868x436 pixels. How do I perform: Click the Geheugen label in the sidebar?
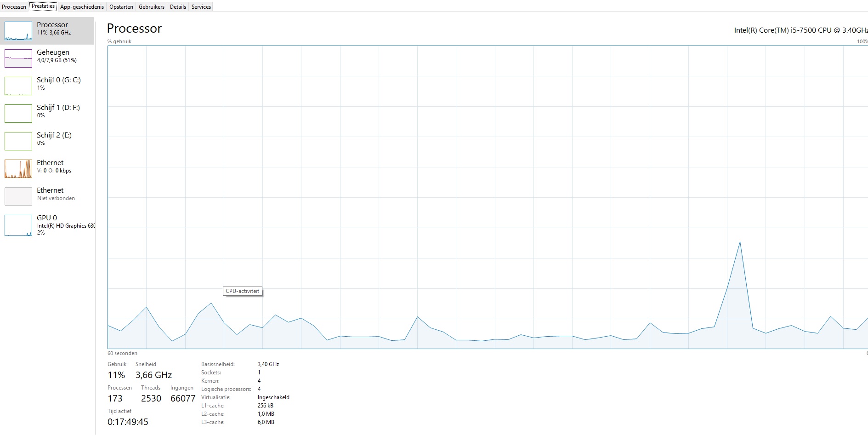click(x=53, y=52)
